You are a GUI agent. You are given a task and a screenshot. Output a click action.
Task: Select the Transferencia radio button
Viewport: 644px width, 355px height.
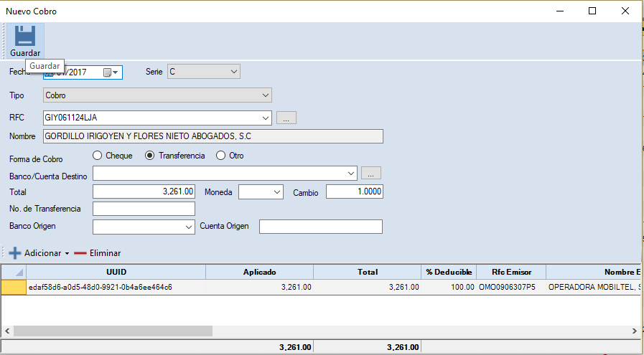click(150, 156)
